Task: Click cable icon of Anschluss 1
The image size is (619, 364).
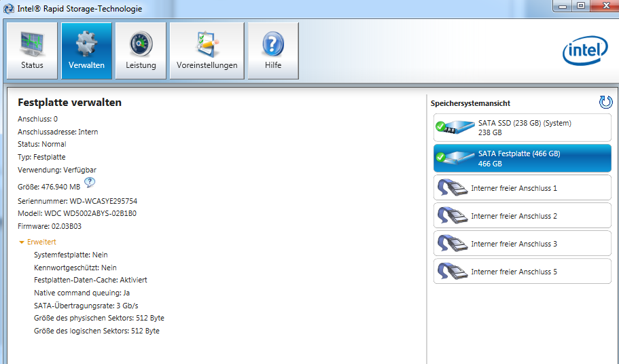Action: tap(453, 187)
